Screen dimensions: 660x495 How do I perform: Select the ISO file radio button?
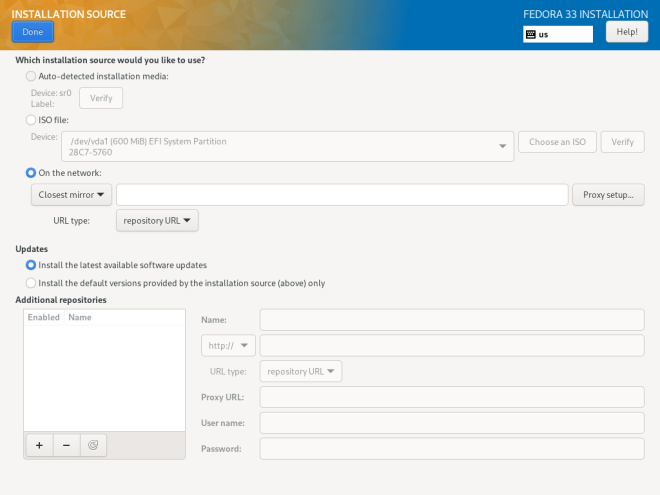[x=31, y=120]
